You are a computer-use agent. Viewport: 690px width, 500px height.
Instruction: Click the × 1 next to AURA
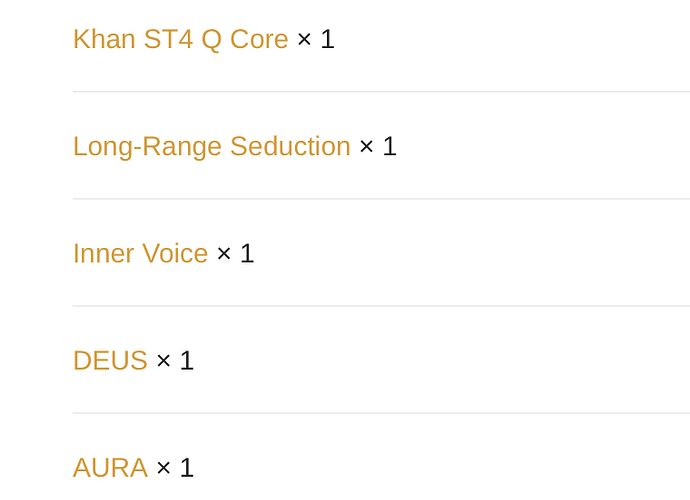click(176, 467)
